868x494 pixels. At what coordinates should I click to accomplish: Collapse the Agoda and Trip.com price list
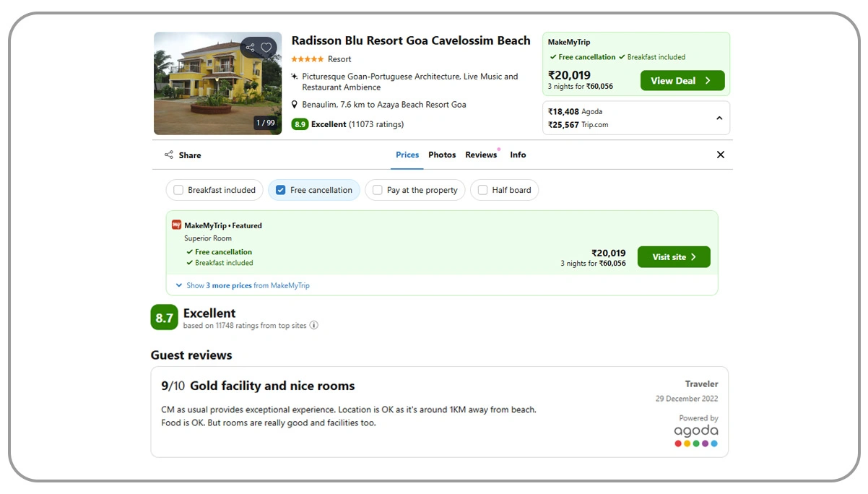pyautogui.click(x=719, y=117)
